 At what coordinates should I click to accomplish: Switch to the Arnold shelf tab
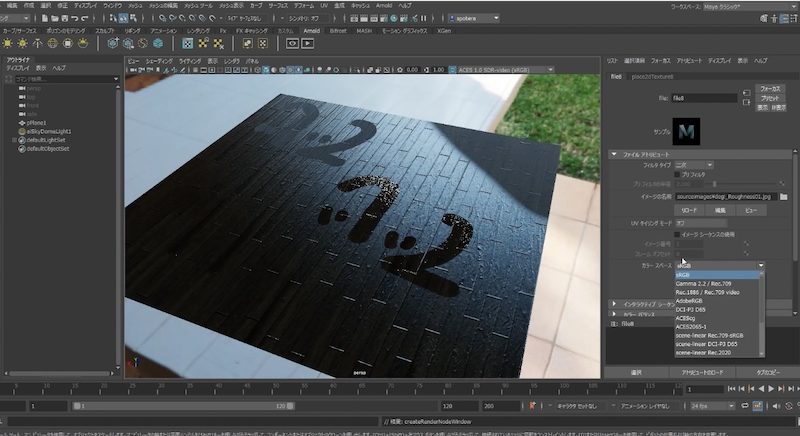[x=310, y=31]
